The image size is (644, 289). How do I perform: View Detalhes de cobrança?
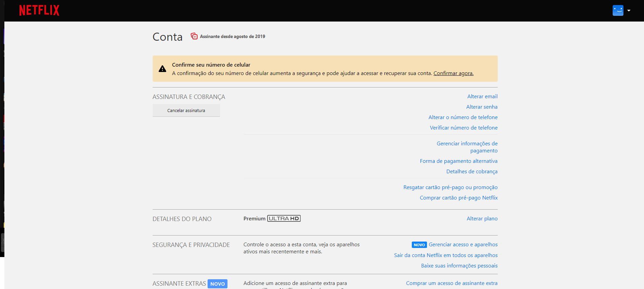[x=472, y=172]
